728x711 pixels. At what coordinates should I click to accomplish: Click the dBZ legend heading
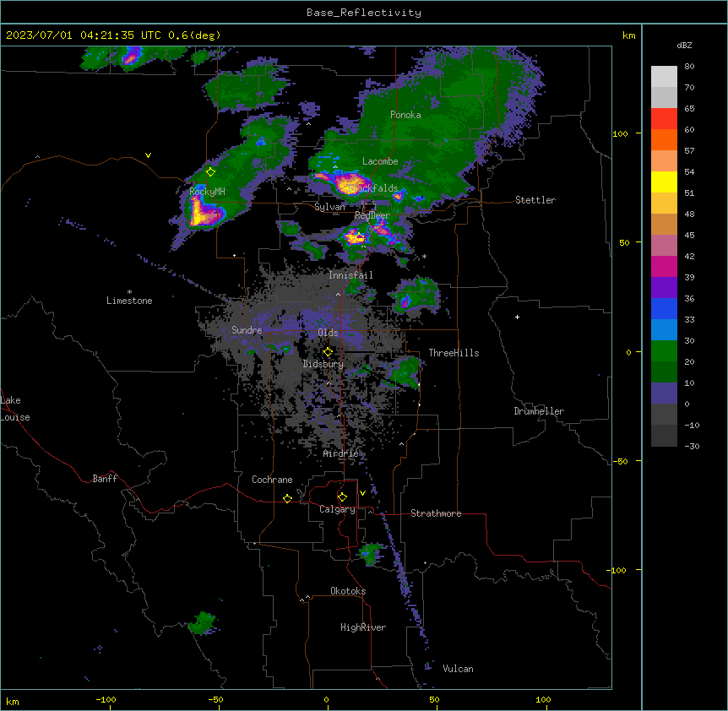[x=684, y=45]
